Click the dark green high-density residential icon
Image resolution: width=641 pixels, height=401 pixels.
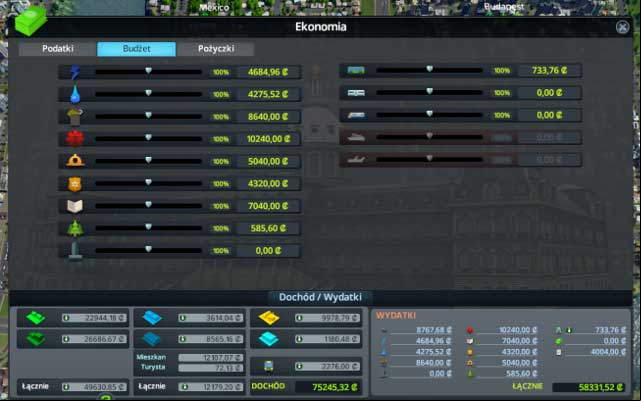pos(36,339)
